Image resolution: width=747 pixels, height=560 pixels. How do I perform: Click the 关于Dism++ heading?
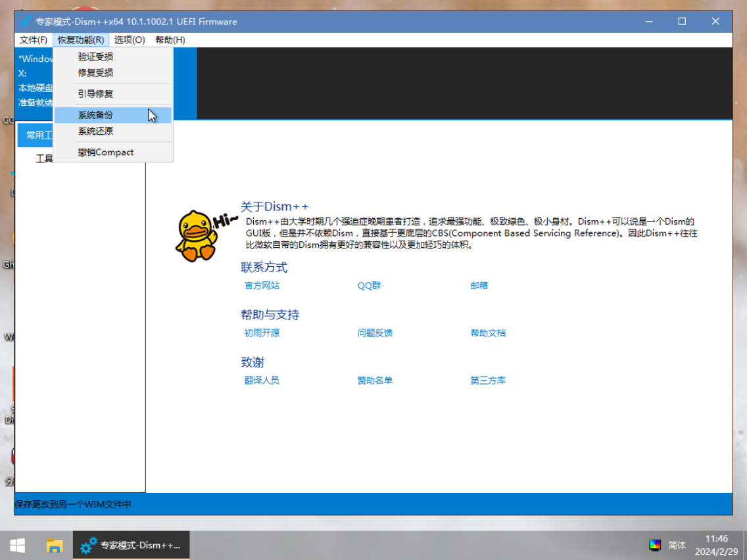[274, 206]
